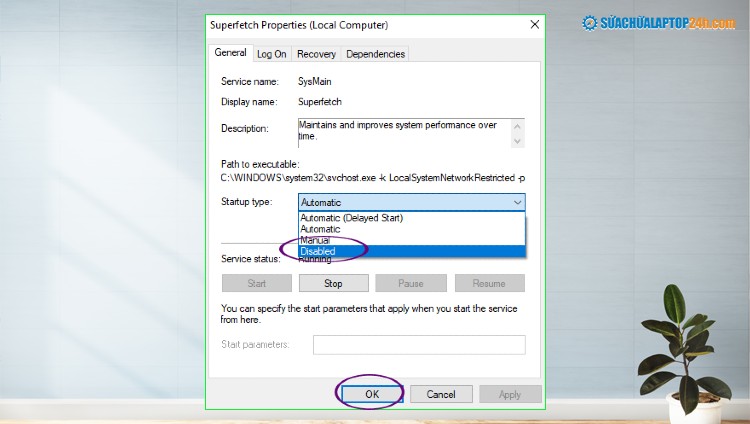This screenshot has width=750, height=424.
Task: Close the Superfetch Properties window
Action: pyautogui.click(x=535, y=24)
